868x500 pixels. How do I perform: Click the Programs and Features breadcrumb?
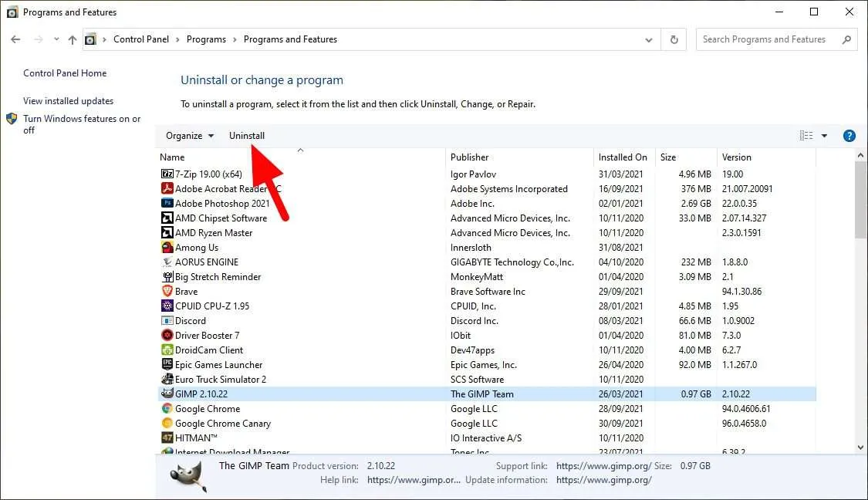pyautogui.click(x=290, y=39)
